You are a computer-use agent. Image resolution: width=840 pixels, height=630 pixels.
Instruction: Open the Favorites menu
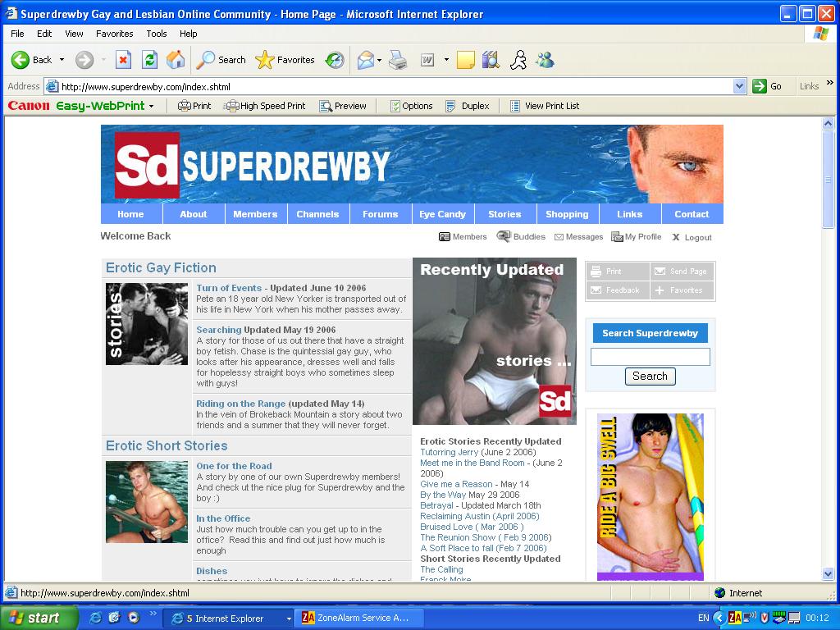115,34
